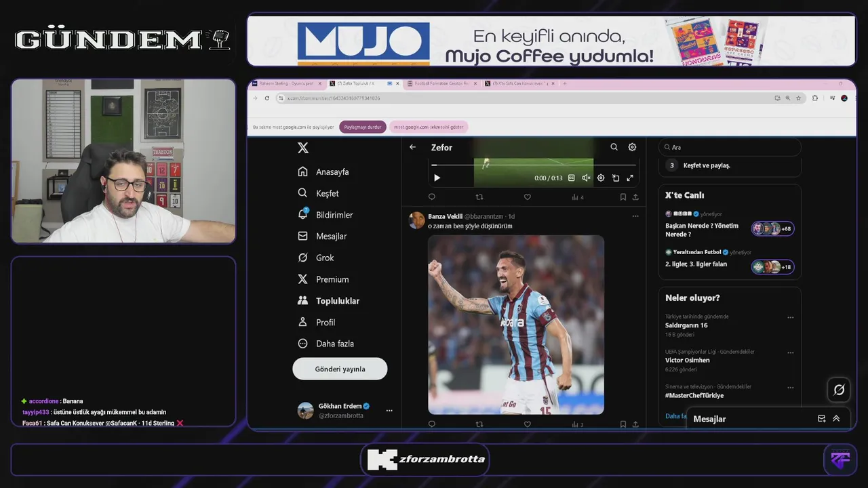Viewport: 868px width, 488px height.
Task: Open Barıza Vekili profile name
Action: 445,216
